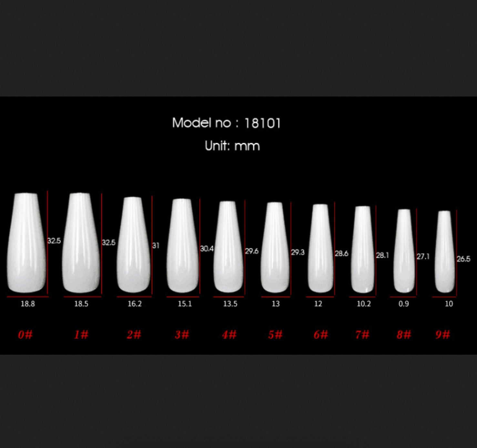Select the size 2# nail tip image
The width and height of the screenshot is (477, 448).
point(134,245)
